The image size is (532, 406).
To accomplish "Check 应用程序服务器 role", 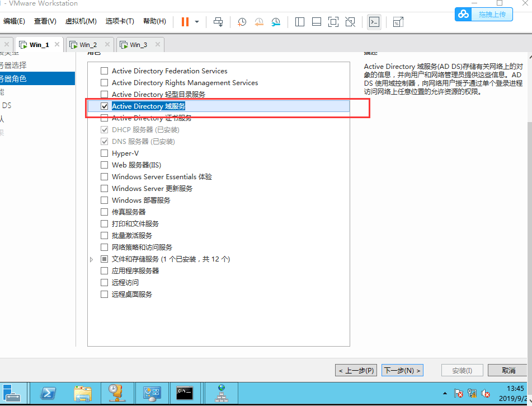I will (105, 271).
